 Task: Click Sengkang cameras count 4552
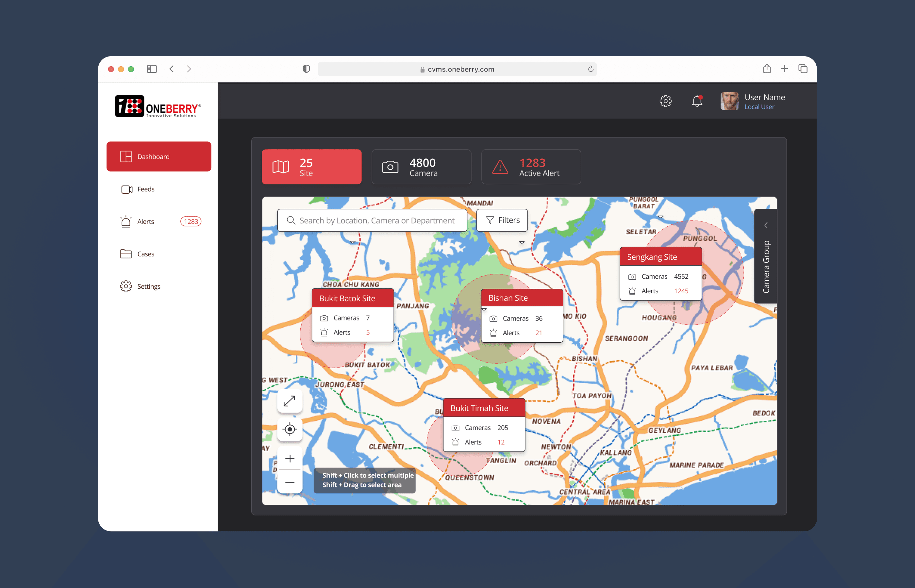coord(681,276)
